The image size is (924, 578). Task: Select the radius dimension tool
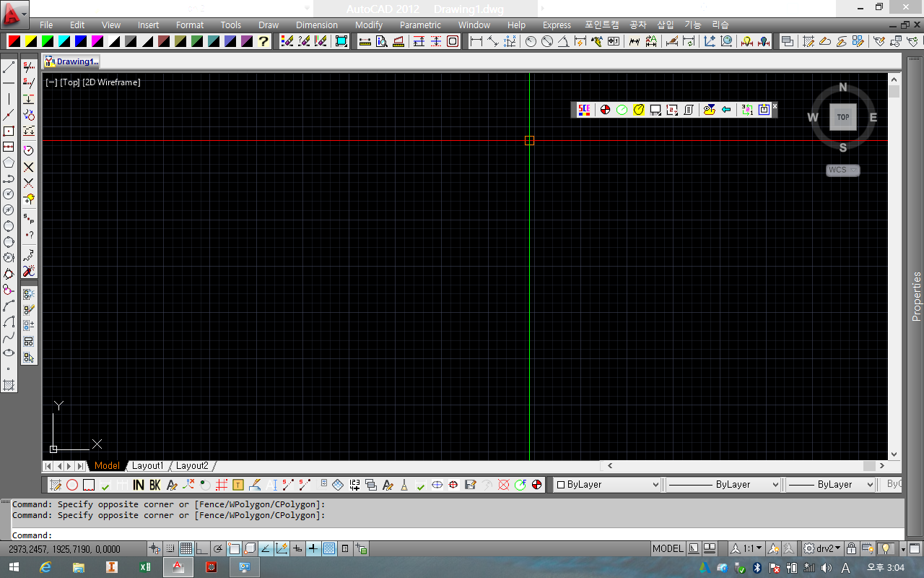pyautogui.click(x=531, y=41)
